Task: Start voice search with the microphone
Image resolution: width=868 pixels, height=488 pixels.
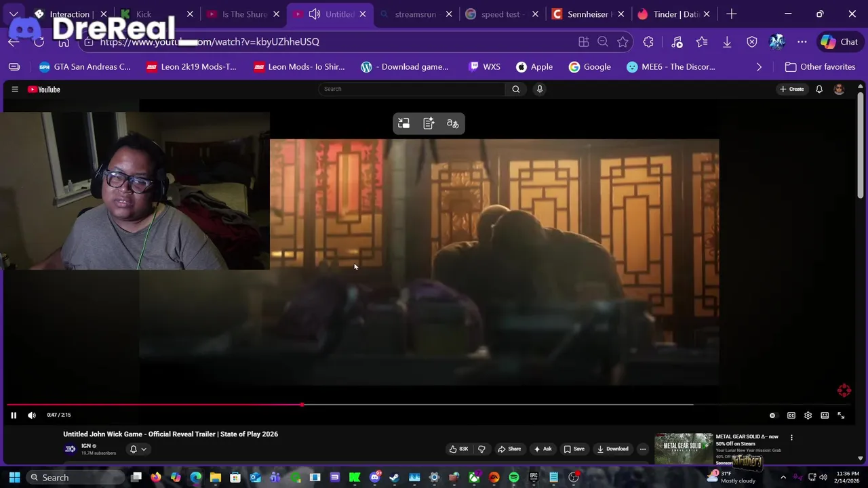Action: click(540, 89)
